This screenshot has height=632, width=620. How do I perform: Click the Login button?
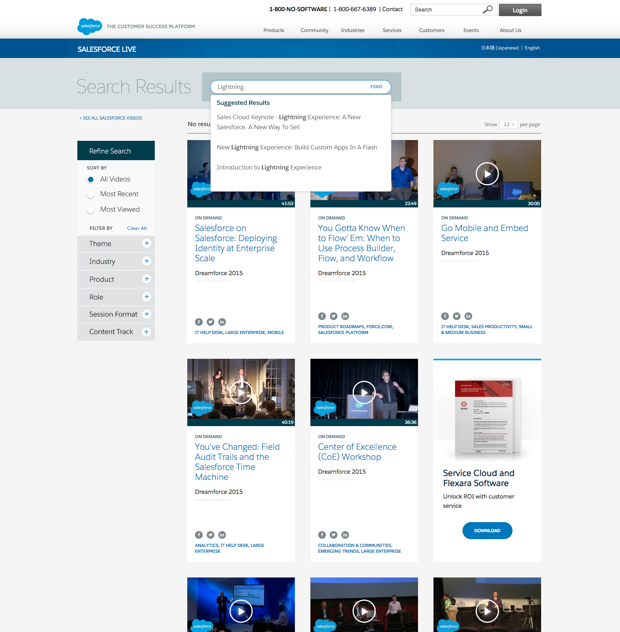point(519,10)
